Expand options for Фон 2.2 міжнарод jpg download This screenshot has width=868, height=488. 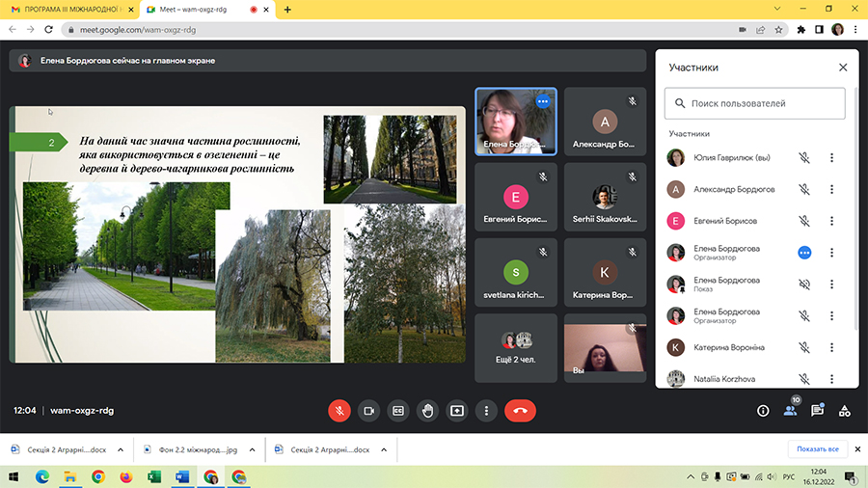(x=252, y=449)
